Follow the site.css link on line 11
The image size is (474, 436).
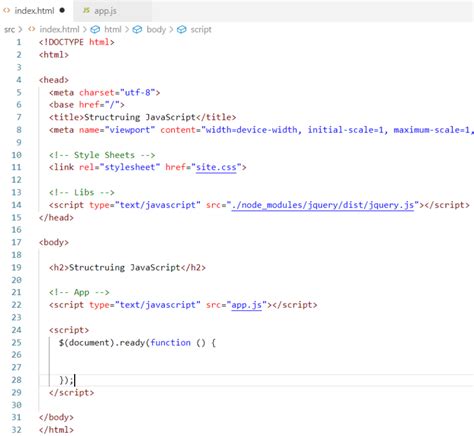pos(216,167)
